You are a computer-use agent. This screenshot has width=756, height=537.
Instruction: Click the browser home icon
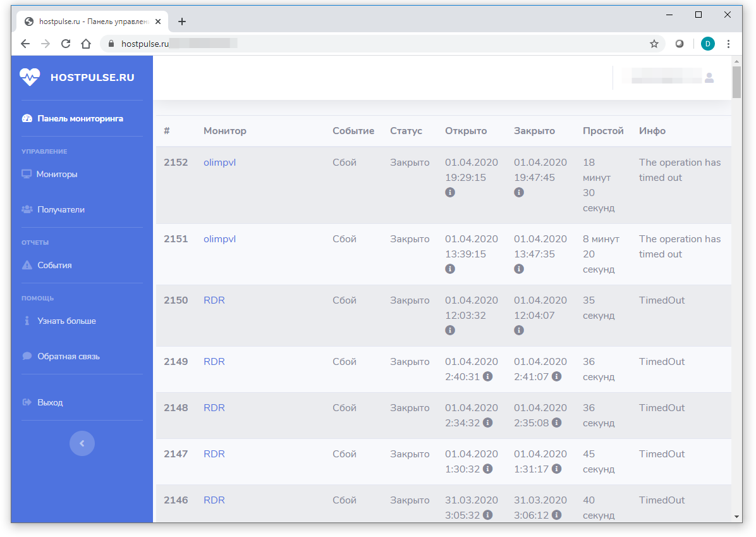point(86,44)
